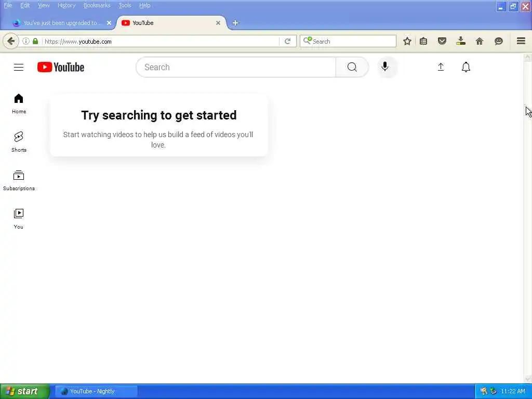The image size is (532, 399).
Task: Click the scrollbar down arrow
Action: (x=527, y=379)
